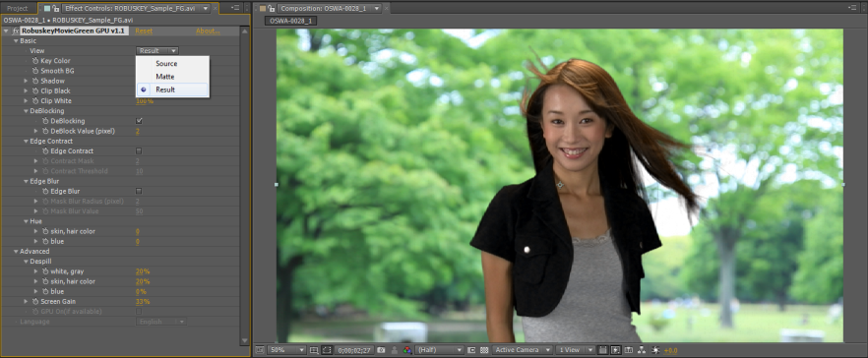Collapse the Basic group

pyautogui.click(x=16, y=41)
